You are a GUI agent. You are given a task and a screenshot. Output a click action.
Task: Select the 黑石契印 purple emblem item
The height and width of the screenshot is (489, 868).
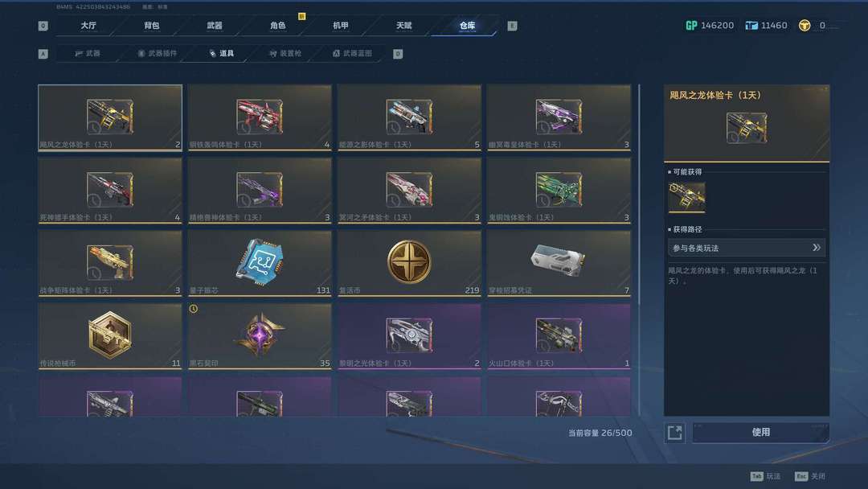pyautogui.click(x=260, y=336)
